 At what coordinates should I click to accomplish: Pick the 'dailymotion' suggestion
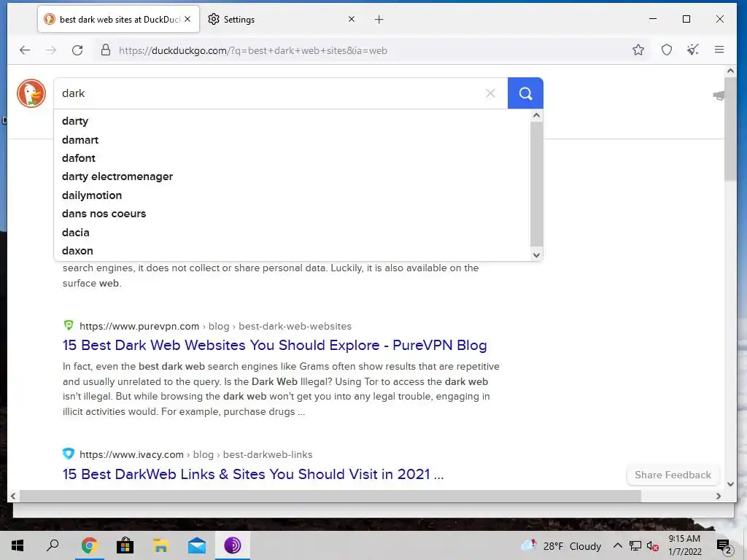coord(92,195)
